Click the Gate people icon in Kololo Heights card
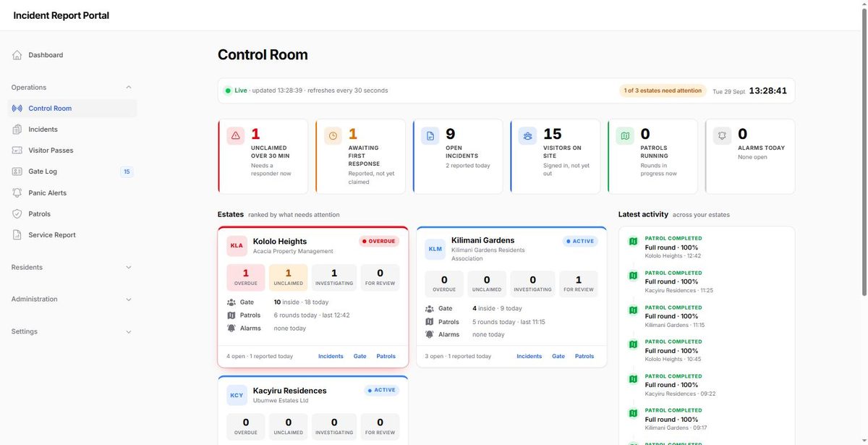This screenshot has width=868, height=445. [231, 302]
